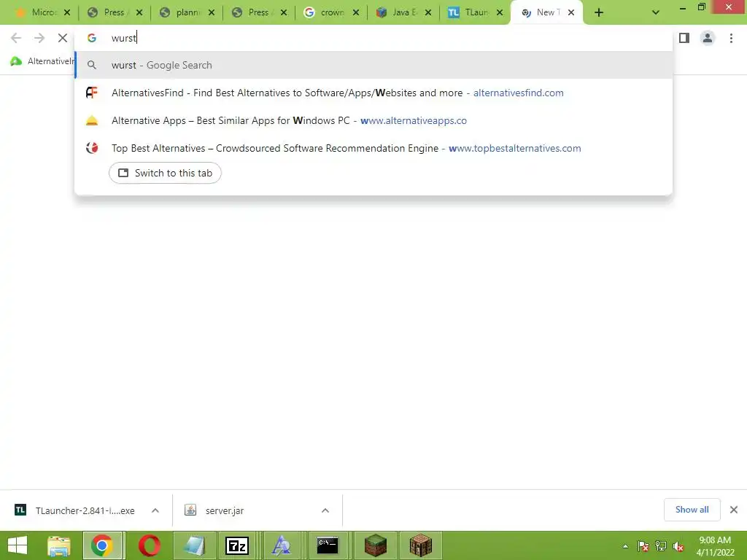747x560 pixels.
Task: Select the wurst - Google Search suggestion
Action: click(x=373, y=65)
